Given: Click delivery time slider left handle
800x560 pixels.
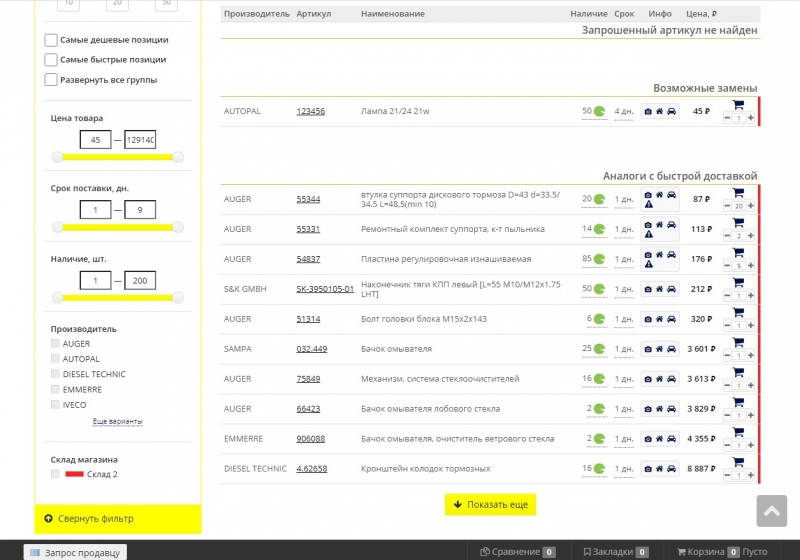Looking at the screenshot, I should click(58, 227).
